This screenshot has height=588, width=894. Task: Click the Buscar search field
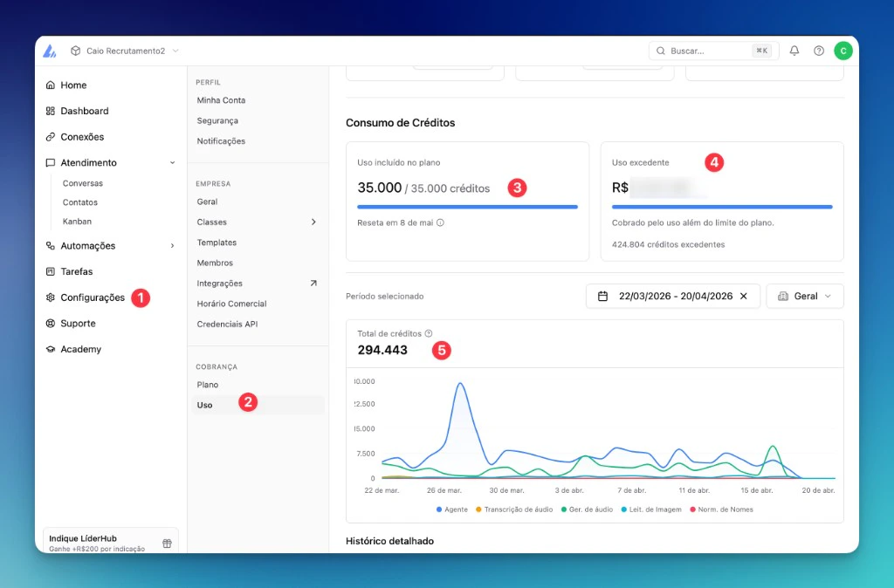point(713,51)
